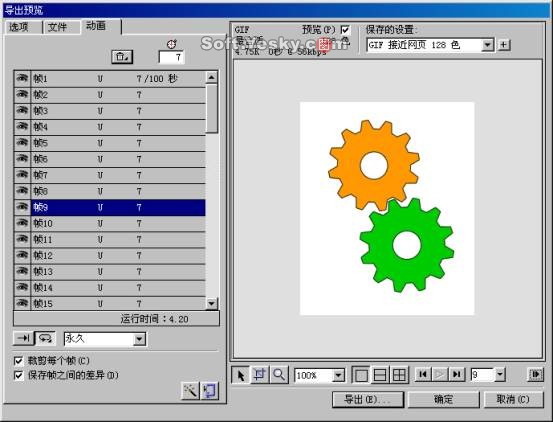Toggle visibility eye for 帧12
553x422 pixels.
[22, 255]
